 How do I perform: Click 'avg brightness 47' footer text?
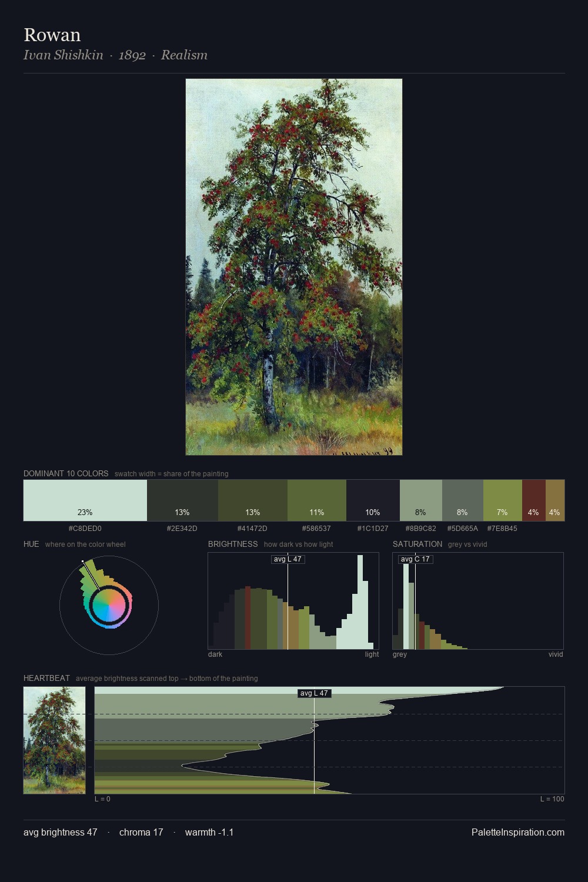[61, 833]
